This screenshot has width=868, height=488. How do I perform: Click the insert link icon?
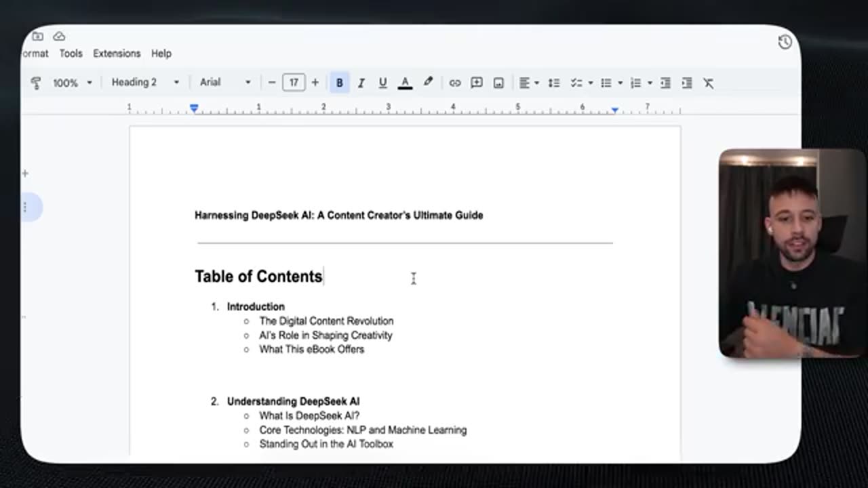454,83
